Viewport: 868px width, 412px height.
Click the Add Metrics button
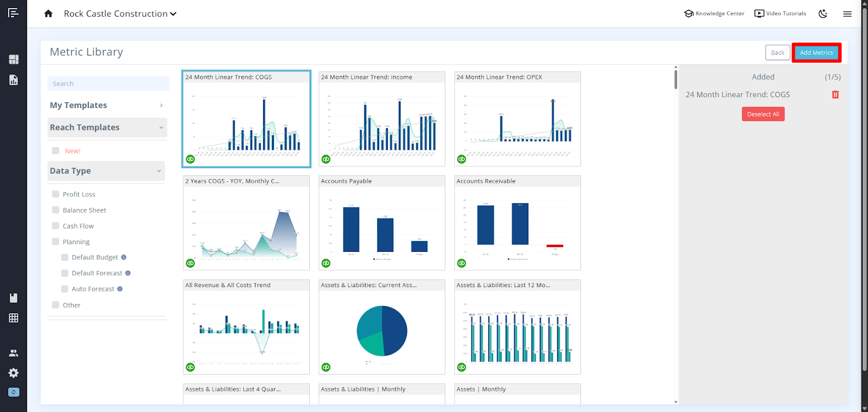[x=816, y=53]
